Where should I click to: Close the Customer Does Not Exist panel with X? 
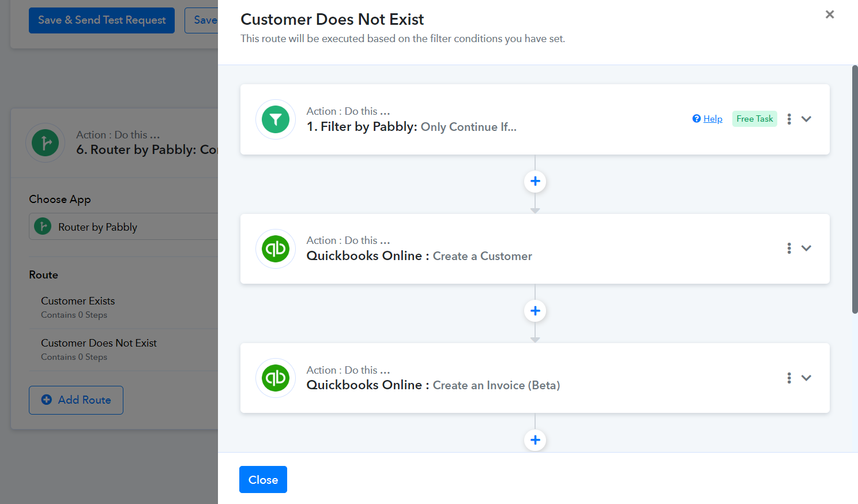point(830,14)
